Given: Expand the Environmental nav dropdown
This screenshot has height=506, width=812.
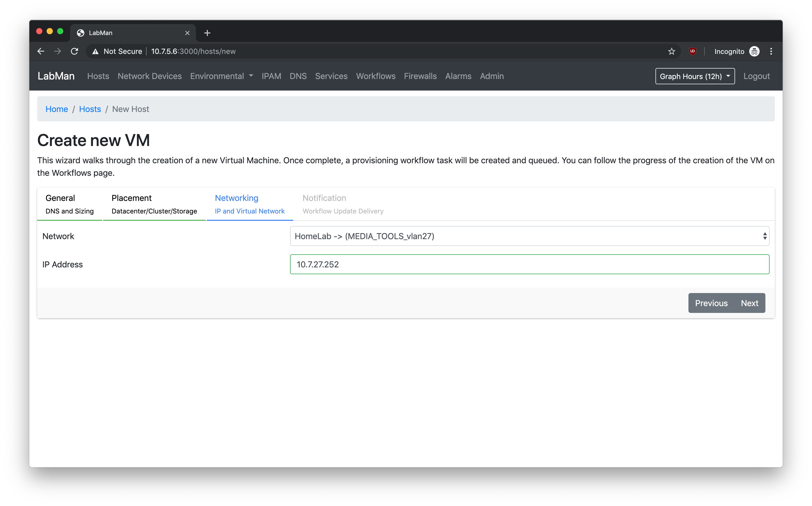Looking at the screenshot, I should [221, 76].
